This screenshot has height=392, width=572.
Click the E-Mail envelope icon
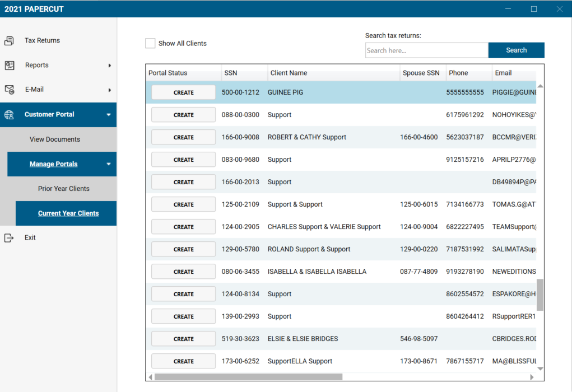tap(10, 90)
